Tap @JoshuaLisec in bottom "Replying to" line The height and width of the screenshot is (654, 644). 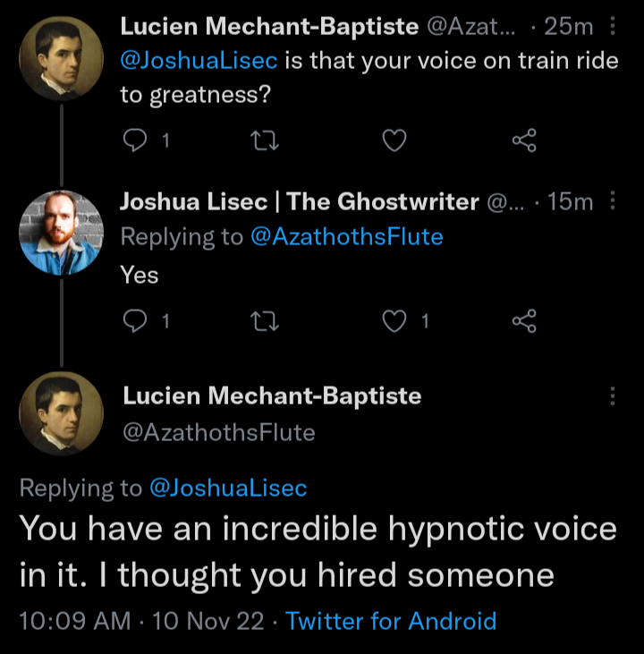tap(227, 488)
